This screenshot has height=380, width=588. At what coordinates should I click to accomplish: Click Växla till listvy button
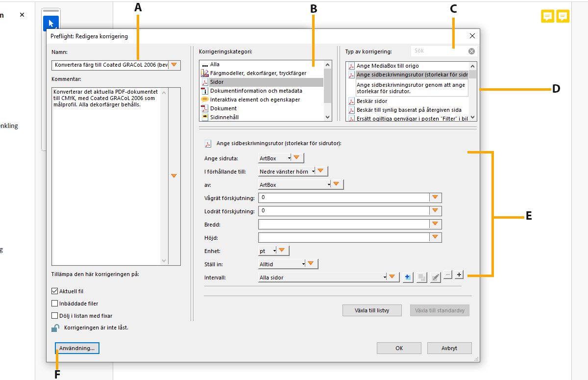click(372, 310)
